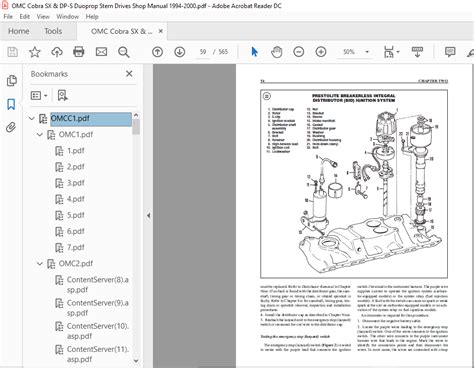The width and height of the screenshot is (474, 368).
Task: Collapse the OMC2.pdf bookmark branch
Action: coord(40,264)
